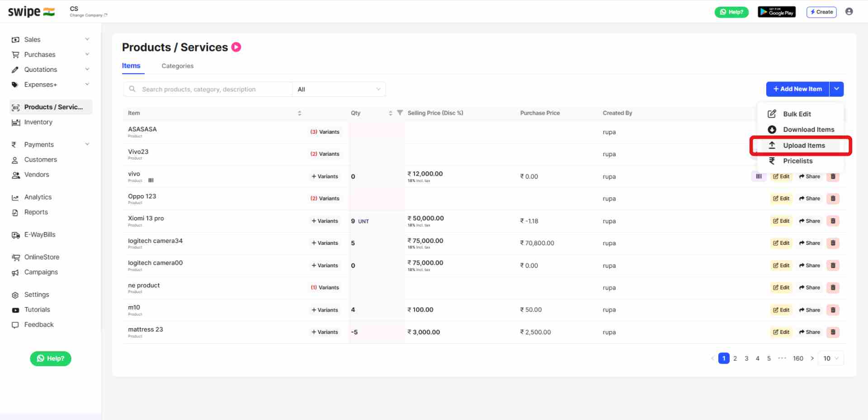
Task: Edit the Xiomi 13 pro item
Action: pyautogui.click(x=781, y=221)
